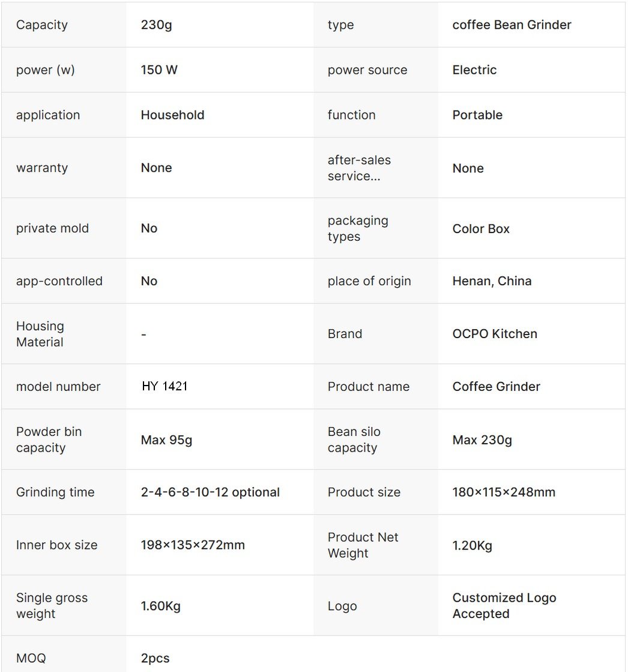This screenshot has width=628, height=672.
Task: Click the "Max 230g" bean silo value
Action: 482,440
